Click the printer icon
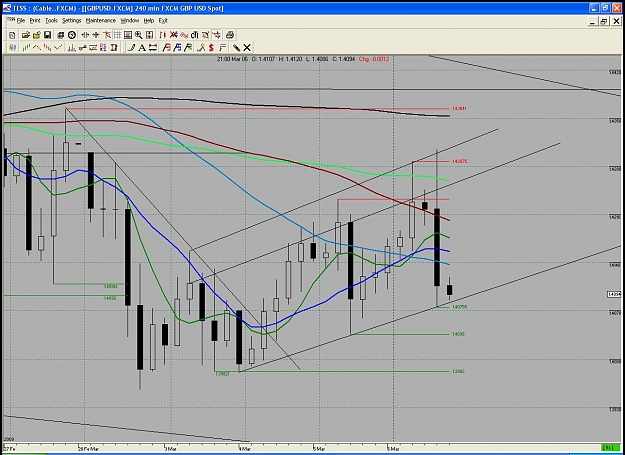 pyautogui.click(x=230, y=35)
